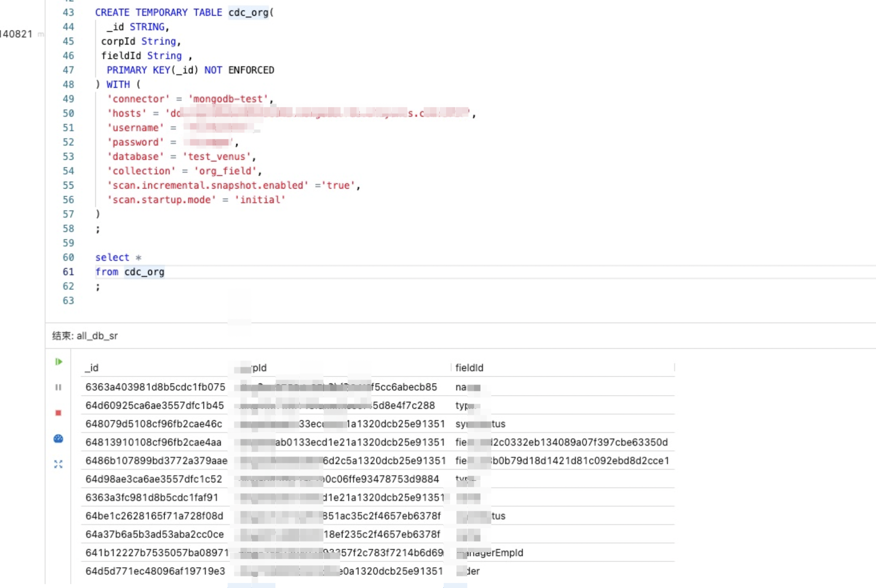Select row 64d5d771ec48096af19719e3
876x588 pixels.
tap(155, 571)
